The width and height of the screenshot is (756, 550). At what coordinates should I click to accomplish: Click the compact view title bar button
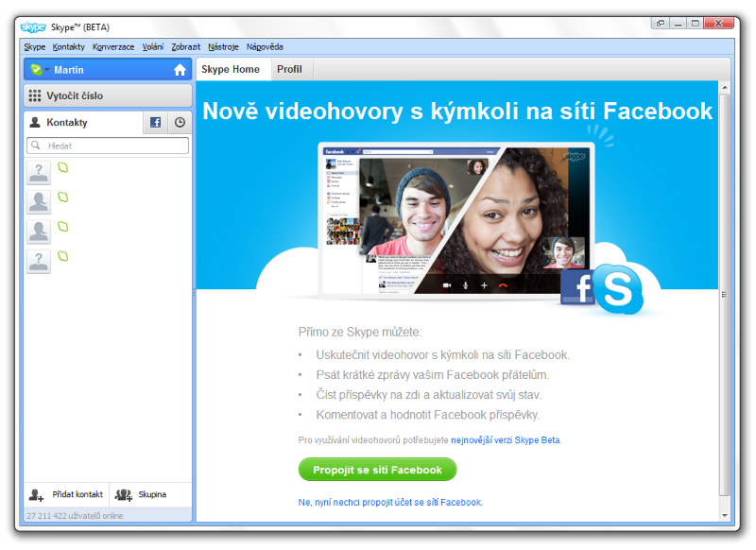tap(661, 23)
